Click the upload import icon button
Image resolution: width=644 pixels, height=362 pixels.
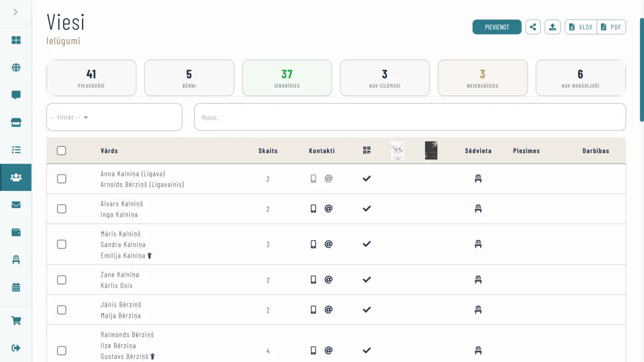click(552, 27)
